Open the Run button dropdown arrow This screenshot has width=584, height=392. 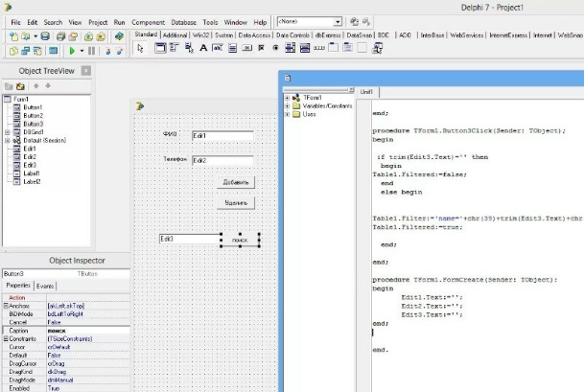(82, 51)
